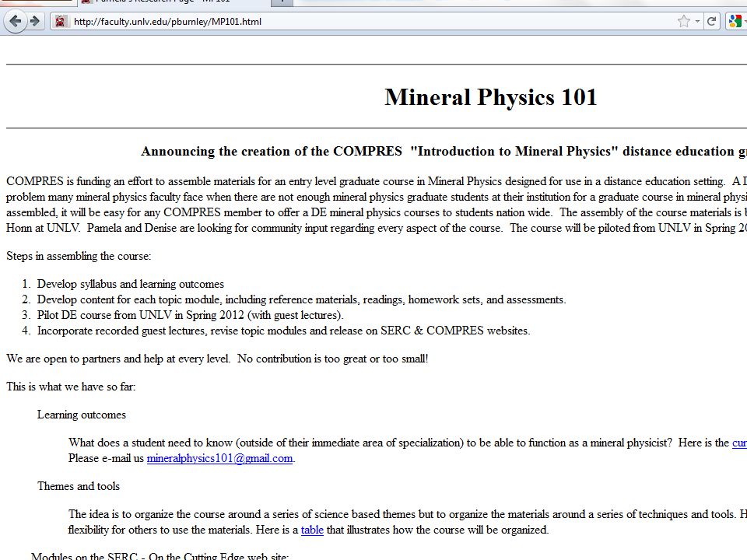
Task: Open the mineralphysics101@gmail.com email link
Action: [219, 459]
